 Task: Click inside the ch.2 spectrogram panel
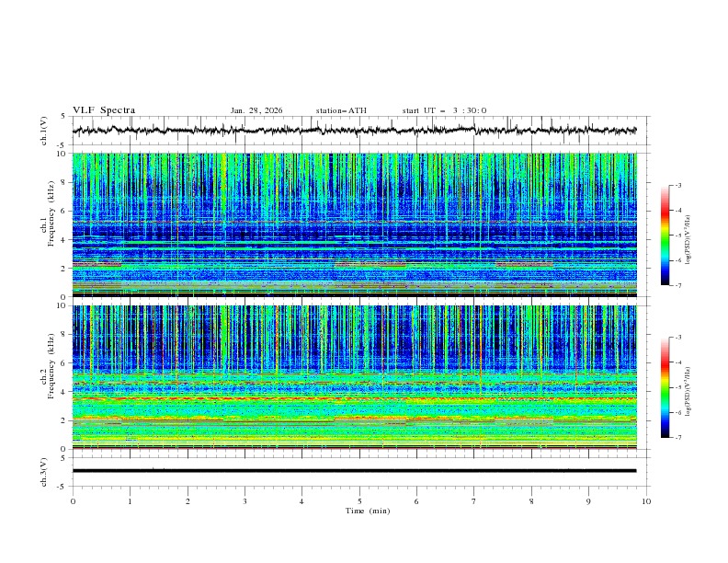(x=354, y=376)
